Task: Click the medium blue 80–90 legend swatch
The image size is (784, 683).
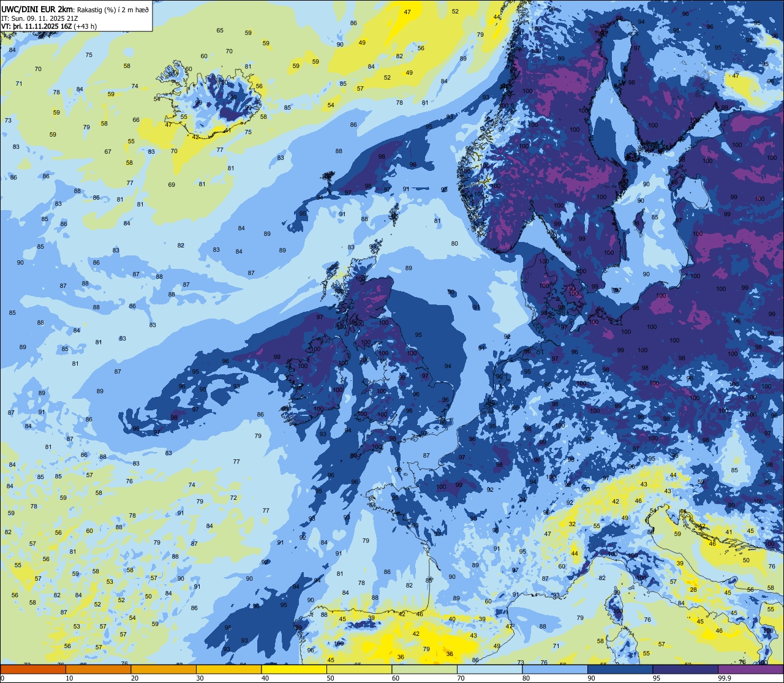Action: 555,670
